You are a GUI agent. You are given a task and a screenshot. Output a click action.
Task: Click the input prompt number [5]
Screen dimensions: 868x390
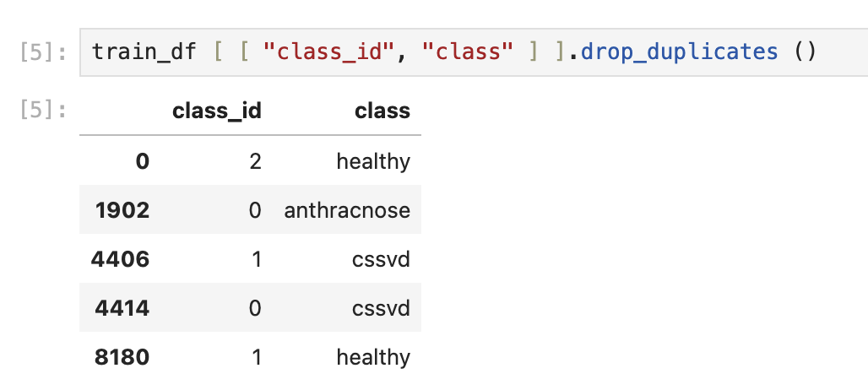point(42,52)
